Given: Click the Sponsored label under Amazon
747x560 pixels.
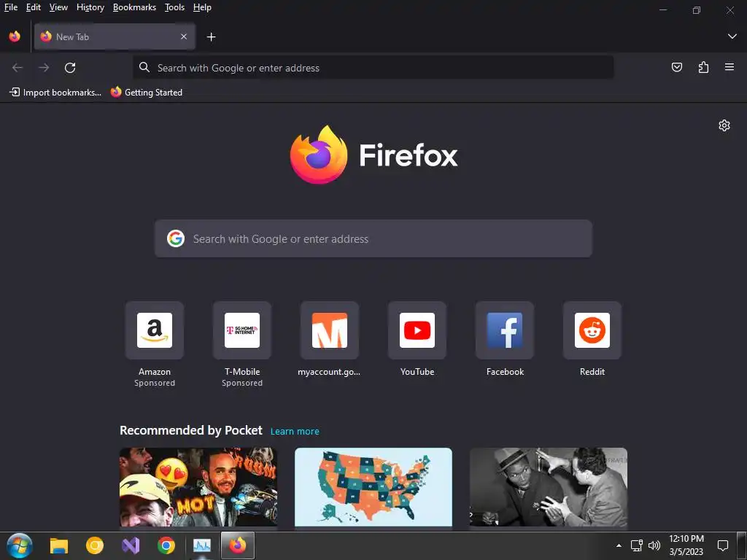Looking at the screenshot, I should [155, 383].
